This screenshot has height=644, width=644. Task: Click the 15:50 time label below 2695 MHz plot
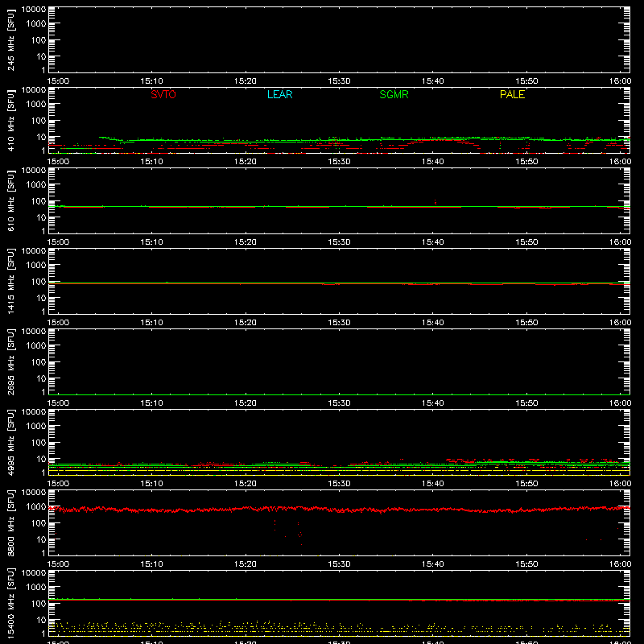(526, 403)
